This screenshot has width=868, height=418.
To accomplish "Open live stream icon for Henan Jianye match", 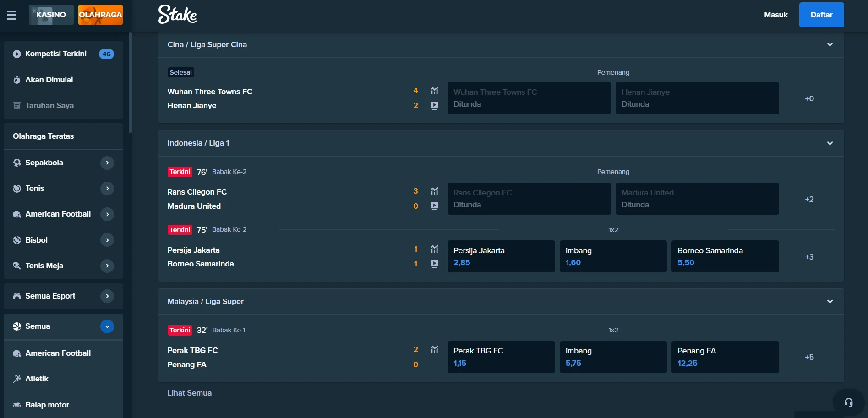I will click(434, 105).
